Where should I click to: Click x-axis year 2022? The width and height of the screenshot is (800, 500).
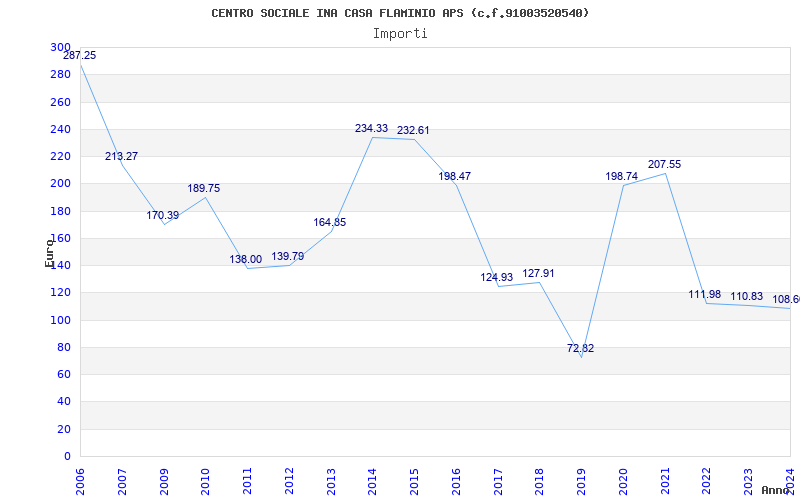[707, 482]
